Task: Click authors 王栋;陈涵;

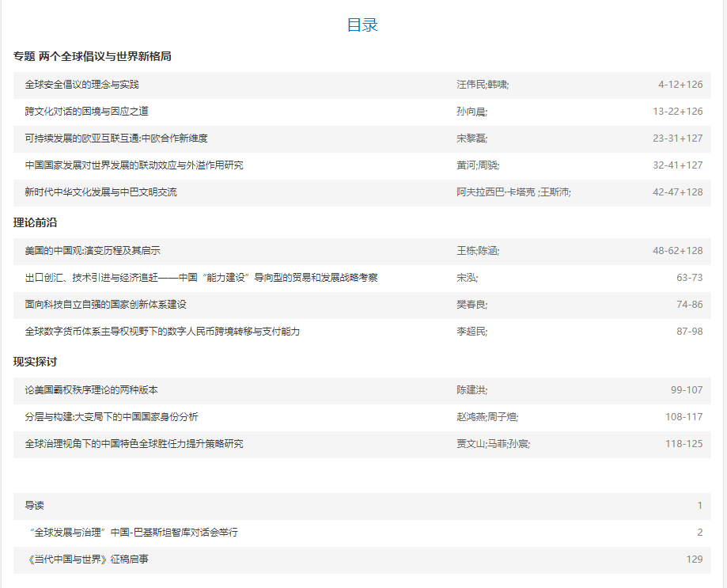Action: click(x=478, y=251)
